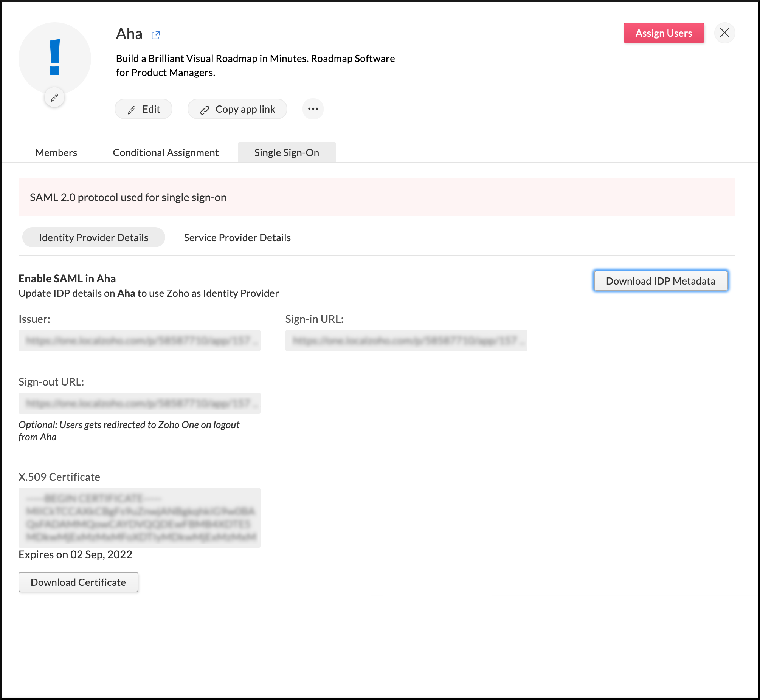Download the X.509 certificate
The height and width of the screenshot is (700, 760).
pos(78,582)
